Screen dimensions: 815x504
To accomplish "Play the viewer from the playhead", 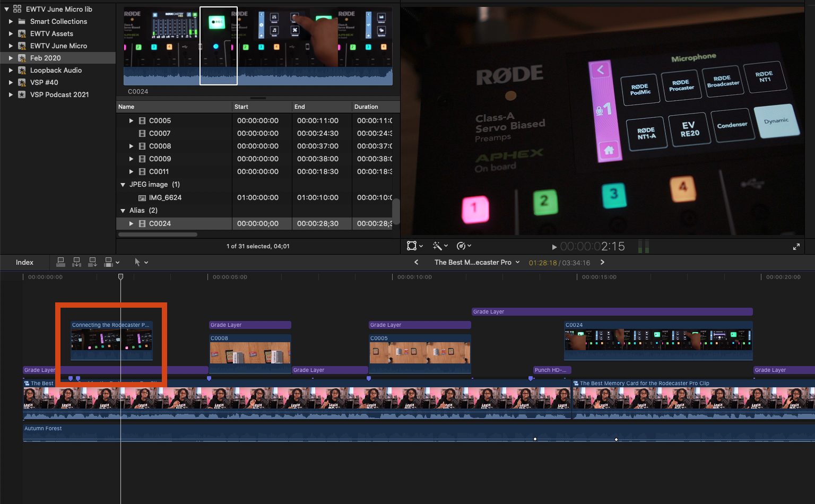I will pyautogui.click(x=554, y=247).
